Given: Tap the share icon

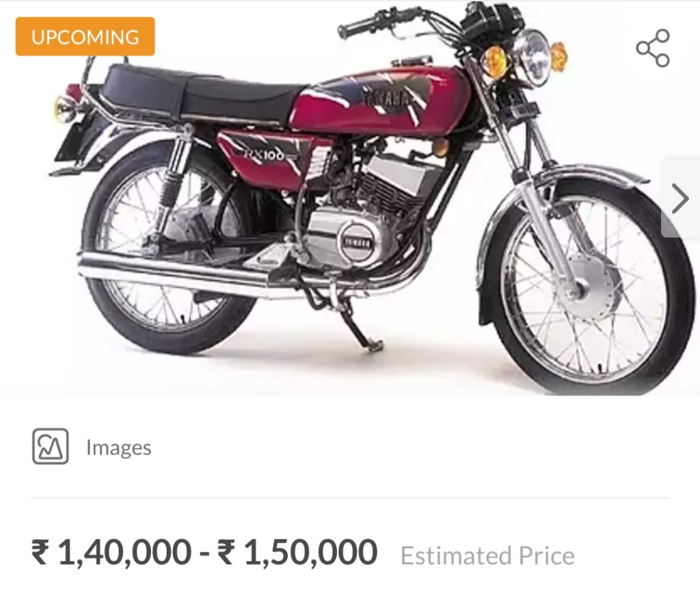Looking at the screenshot, I should click(x=653, y=49).
